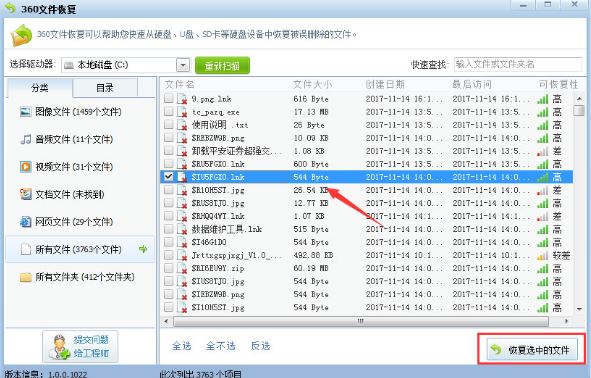Click the vertical scrollbar thumb

tap(579, 111)
